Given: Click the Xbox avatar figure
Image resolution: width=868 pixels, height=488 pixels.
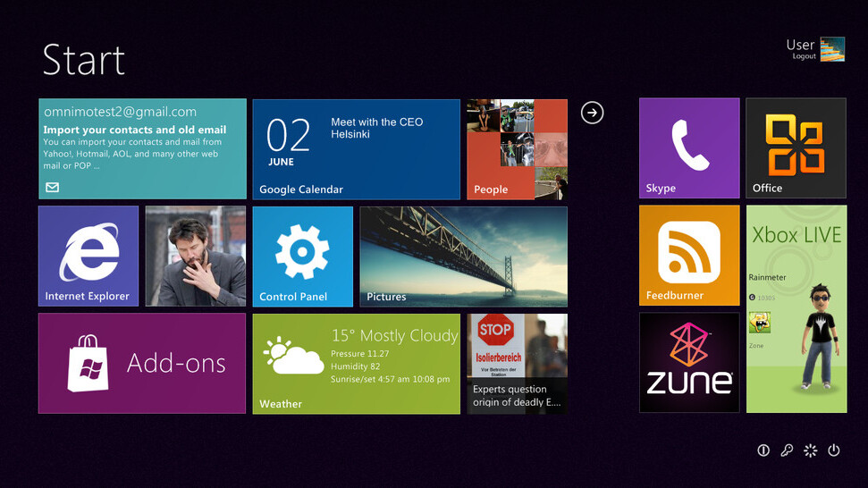Looking at the screenshot, I should tap(819, 338).
